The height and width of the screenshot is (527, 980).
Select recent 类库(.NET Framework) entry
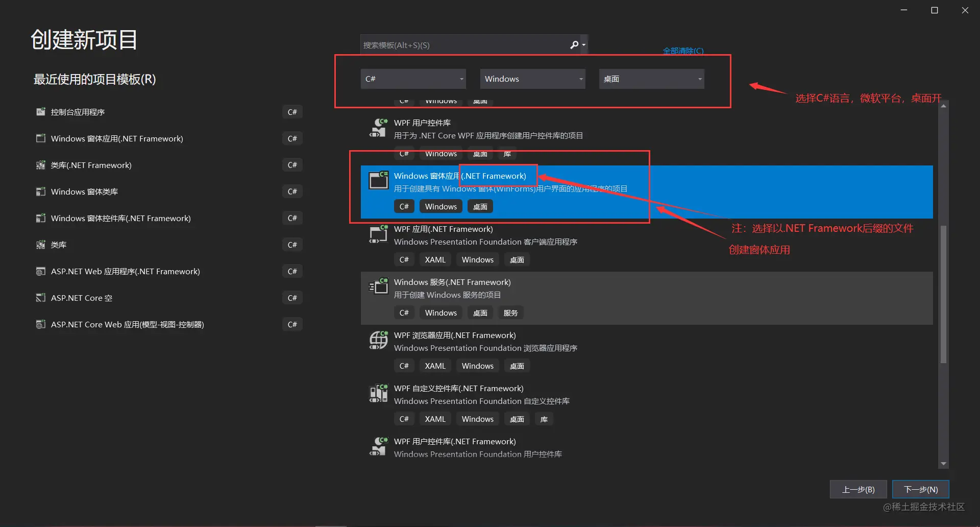[168, 165]
